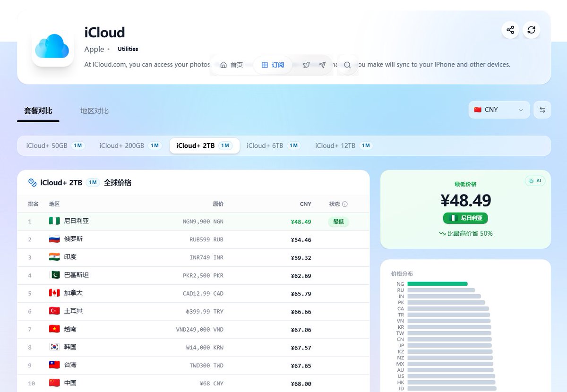Click the Russia flag in row 2
The width and height of the screenshot is (567, 392).
pos(54,239)
